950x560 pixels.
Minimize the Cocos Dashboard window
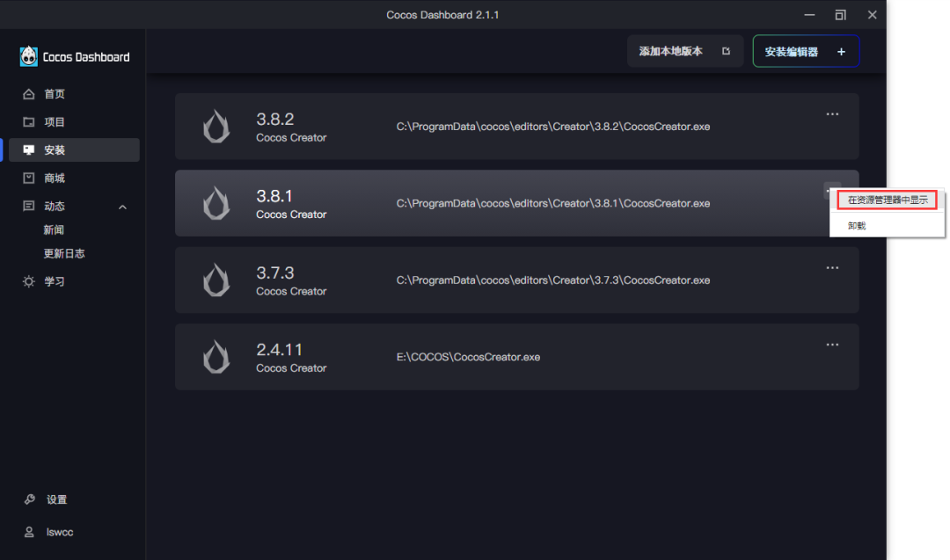[809, 15]
